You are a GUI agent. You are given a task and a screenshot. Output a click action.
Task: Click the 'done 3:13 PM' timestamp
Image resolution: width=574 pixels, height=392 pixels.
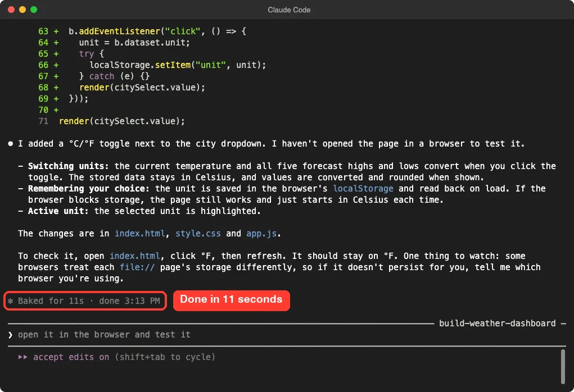[x=129, y=301]
